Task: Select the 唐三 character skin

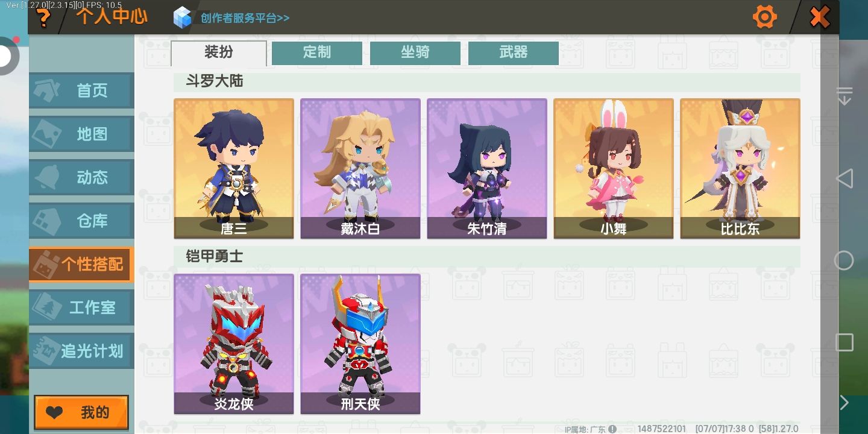Action: (x=234, y=169)
